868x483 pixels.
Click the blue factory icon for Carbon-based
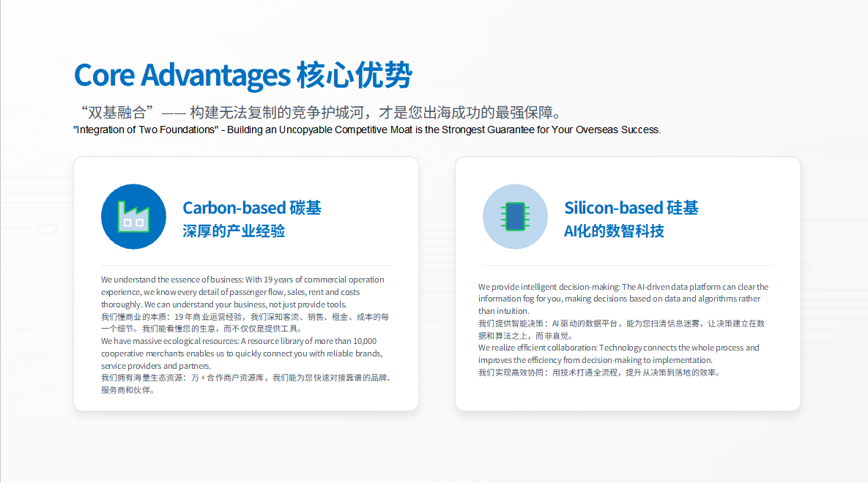pyautogui.click(x=133, y=217)
